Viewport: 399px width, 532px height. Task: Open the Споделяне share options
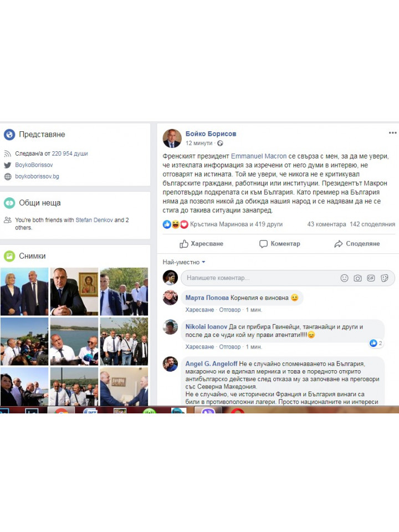point(357,244)
